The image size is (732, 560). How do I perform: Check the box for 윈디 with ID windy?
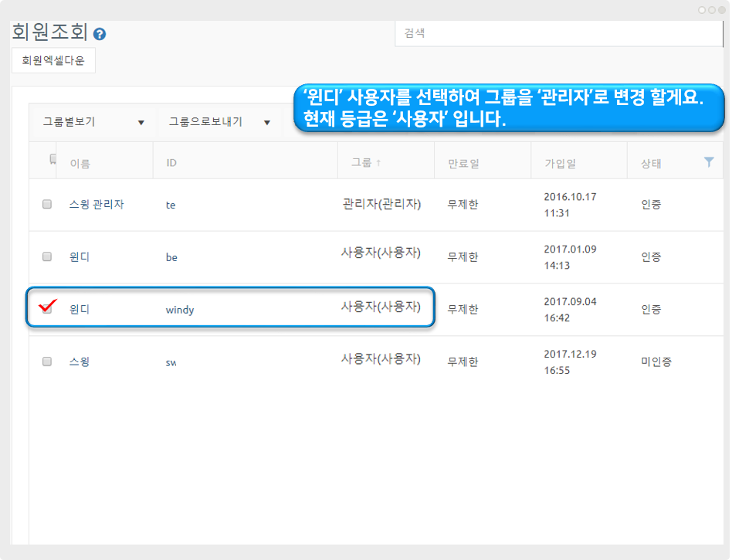pos(47,308)
